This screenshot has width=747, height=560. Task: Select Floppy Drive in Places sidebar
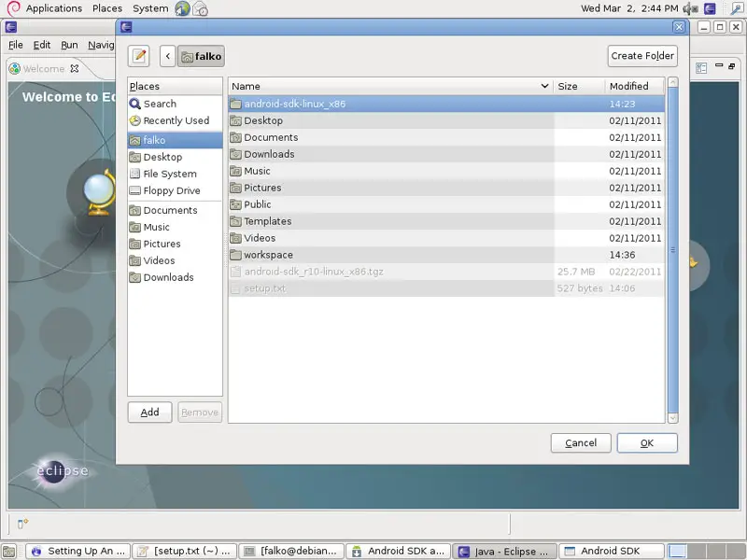[x=176, y=190]
